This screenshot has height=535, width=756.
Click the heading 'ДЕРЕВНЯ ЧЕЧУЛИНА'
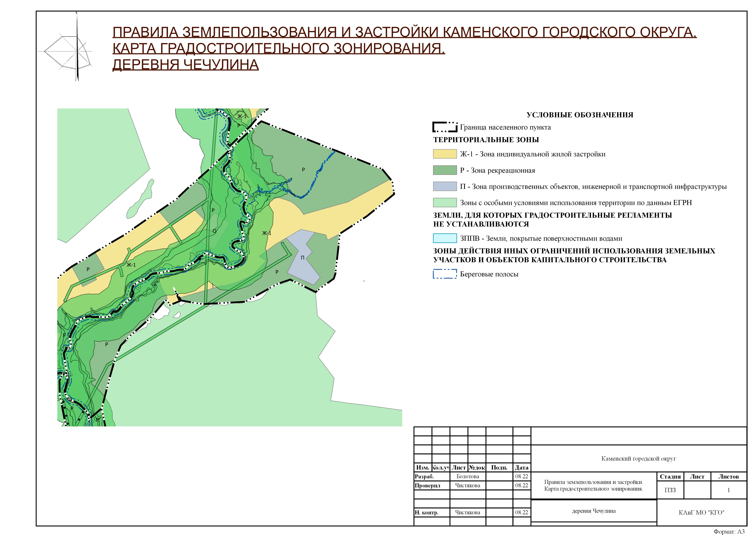186,65
